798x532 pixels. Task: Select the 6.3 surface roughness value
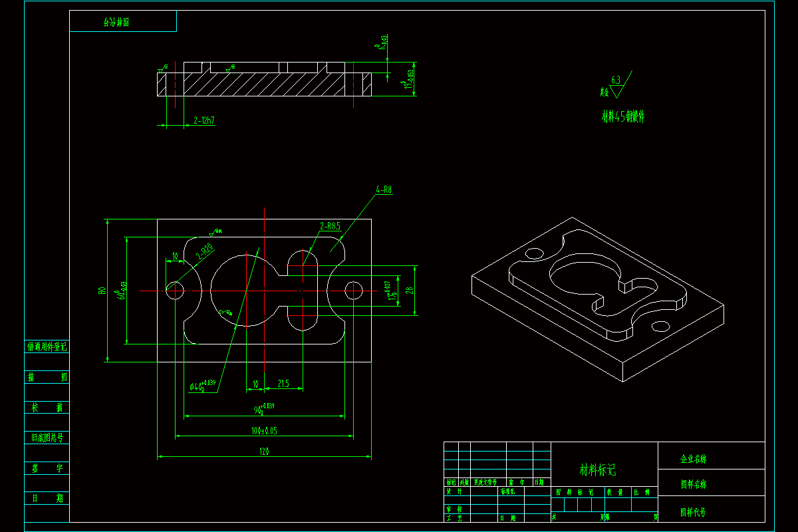pos(616,80)
